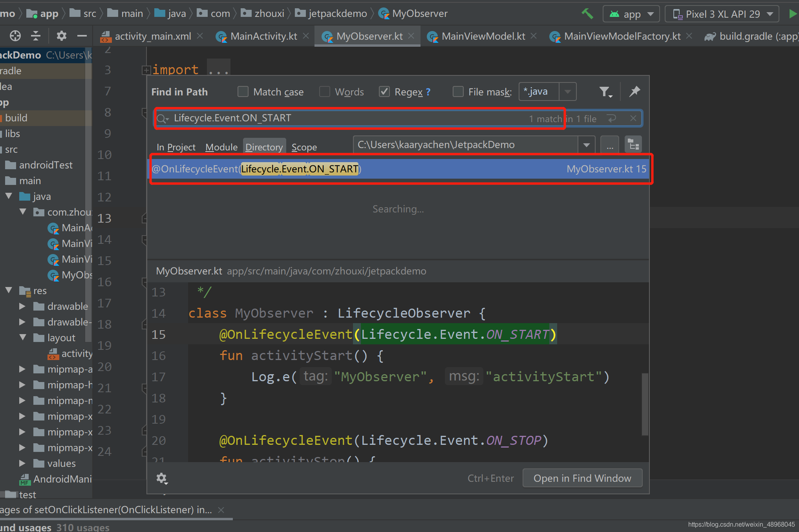
Task: Open the file mask *.java dropdown
Action: (567, 92)
